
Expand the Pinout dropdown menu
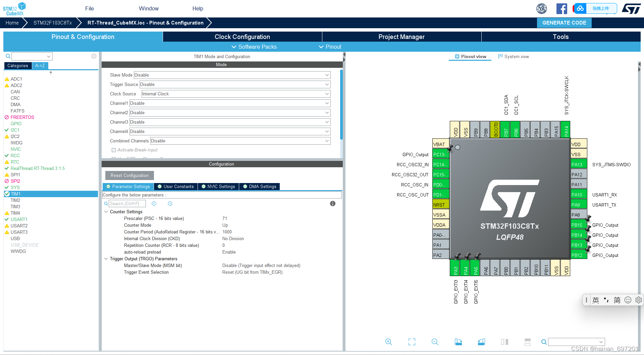click(330, 47)
